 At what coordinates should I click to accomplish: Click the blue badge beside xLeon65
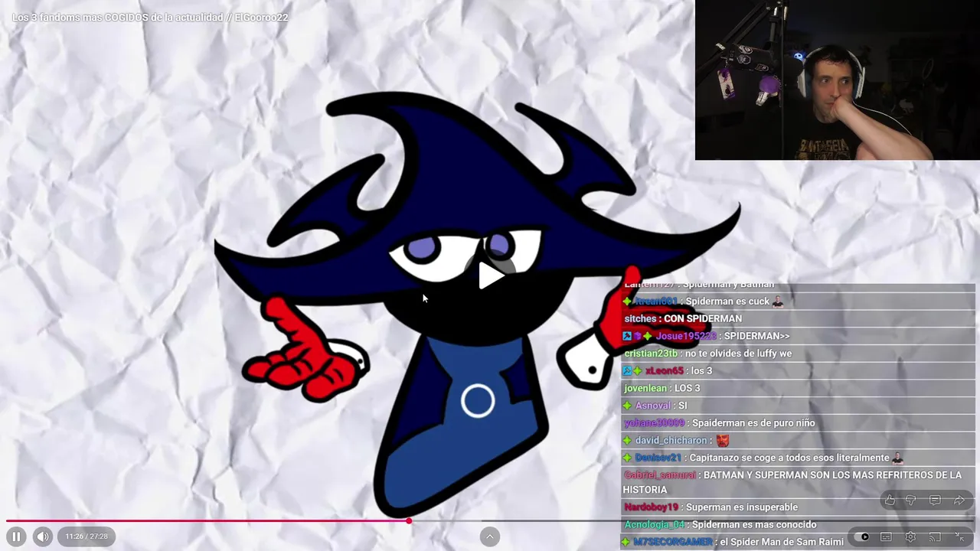[x=627, y=371]
